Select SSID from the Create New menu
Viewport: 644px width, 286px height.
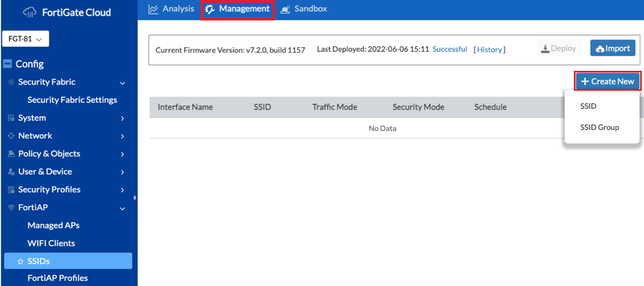(x=588, y=106)
